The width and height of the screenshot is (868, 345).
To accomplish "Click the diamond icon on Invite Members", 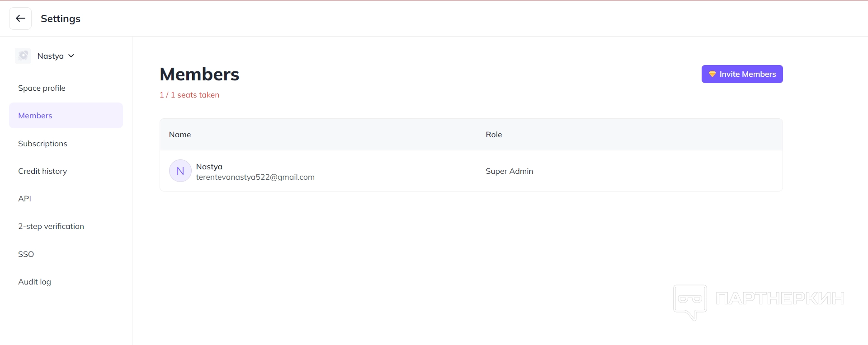I will tap(712, 74).
